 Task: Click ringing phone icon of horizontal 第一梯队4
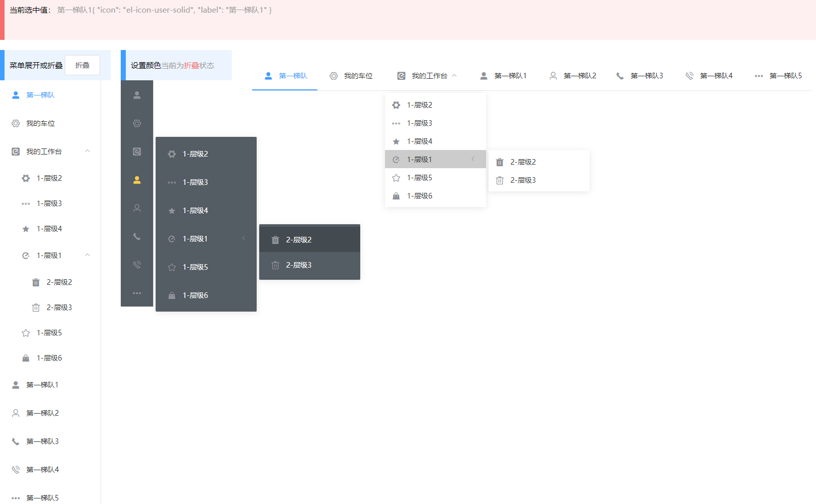tap(689, 76)
